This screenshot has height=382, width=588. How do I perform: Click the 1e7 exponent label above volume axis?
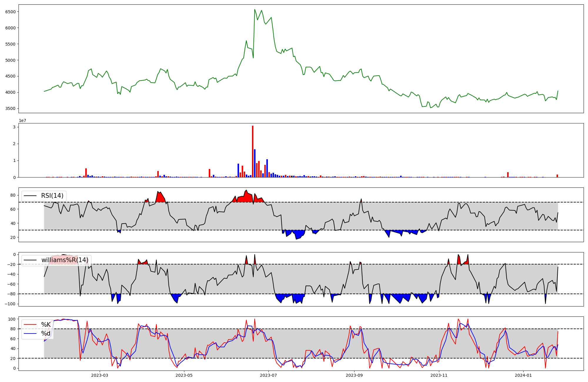[22, 121]
